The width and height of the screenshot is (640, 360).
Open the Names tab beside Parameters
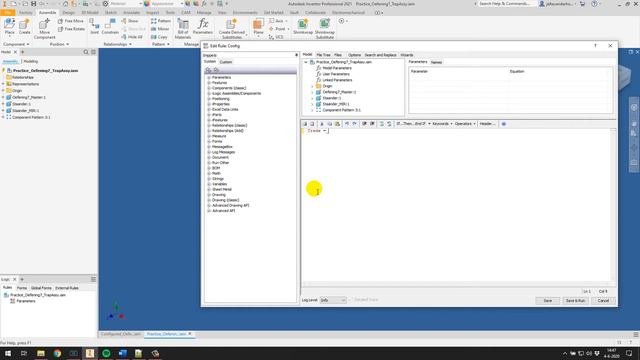(x=436, y=62)
